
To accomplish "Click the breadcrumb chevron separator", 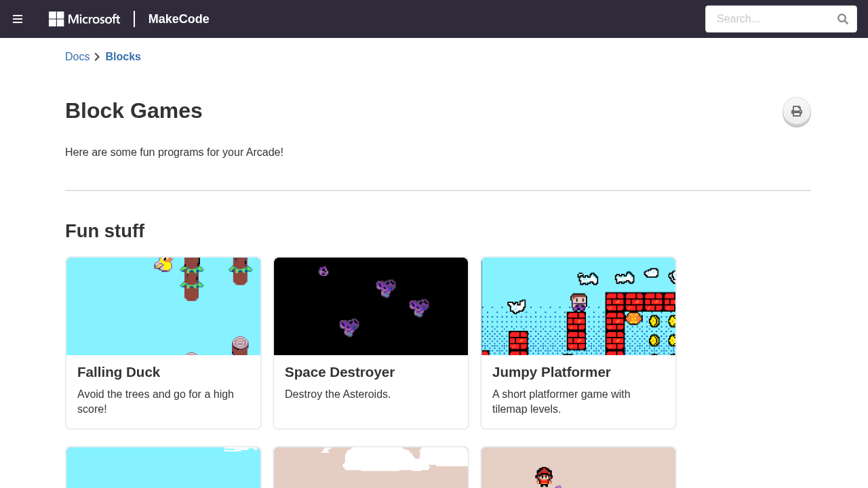I will [97, 57].
